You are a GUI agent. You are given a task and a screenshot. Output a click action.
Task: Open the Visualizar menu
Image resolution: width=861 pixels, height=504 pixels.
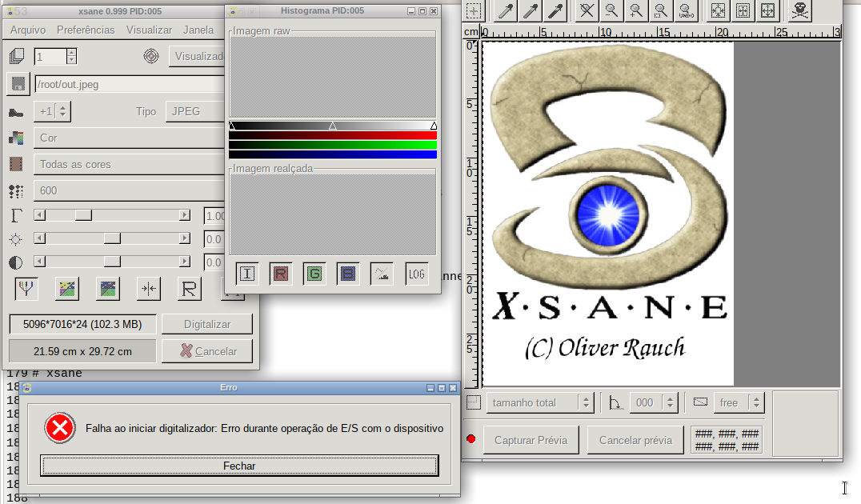(149, 30)
